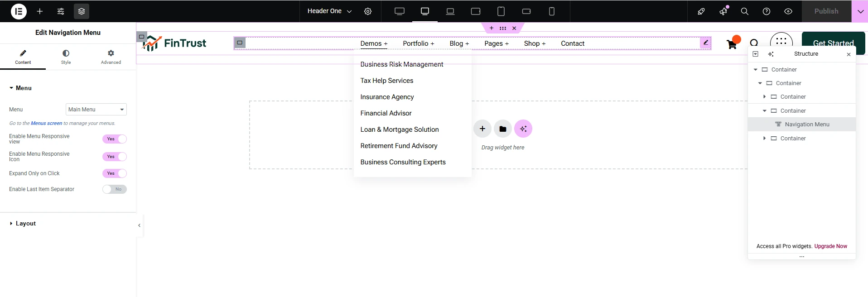
Task: Click the shopping cart icon
Action: coord(731,44)
